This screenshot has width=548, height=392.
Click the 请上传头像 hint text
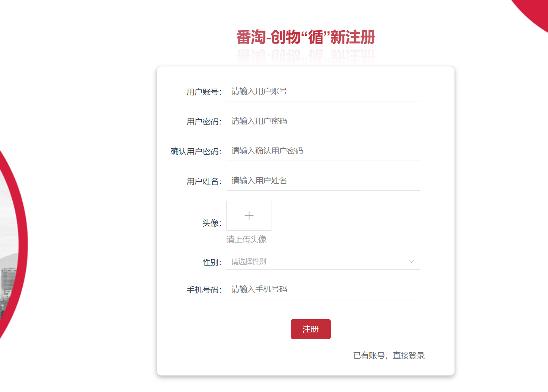point(246,239)
